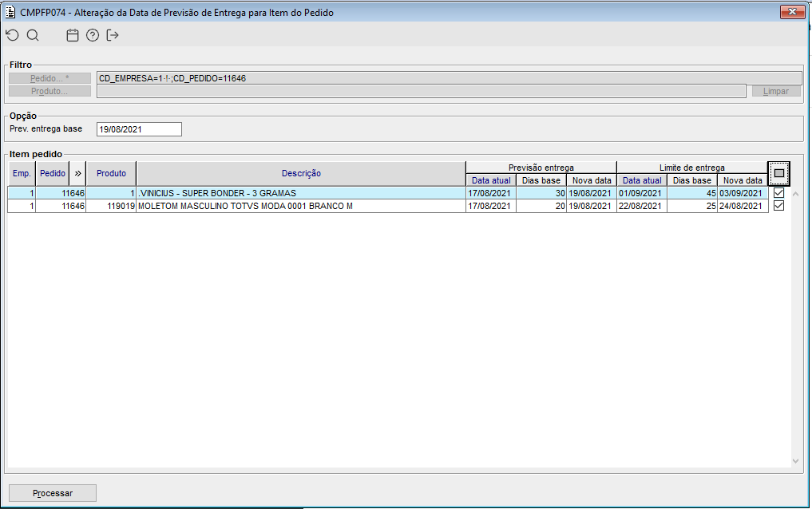Click the 24/08/2021 new date cell
812x509 pixels.
click(743, 206)
